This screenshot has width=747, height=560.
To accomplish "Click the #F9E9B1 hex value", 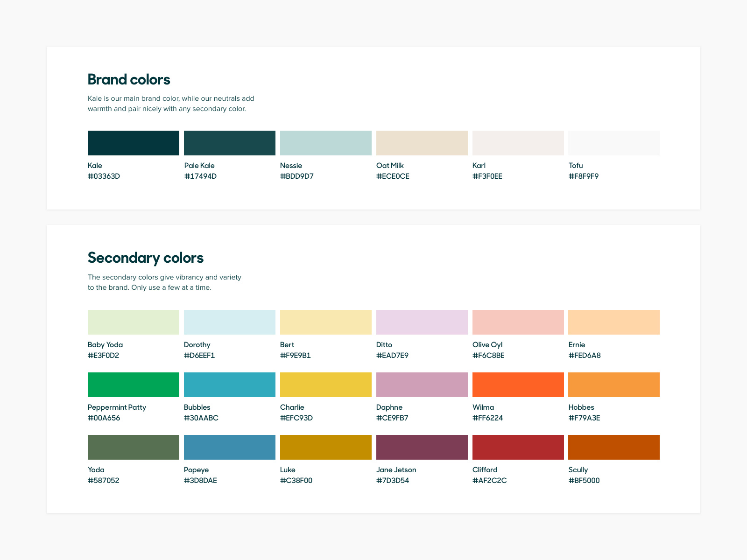I will pos(296,356).
